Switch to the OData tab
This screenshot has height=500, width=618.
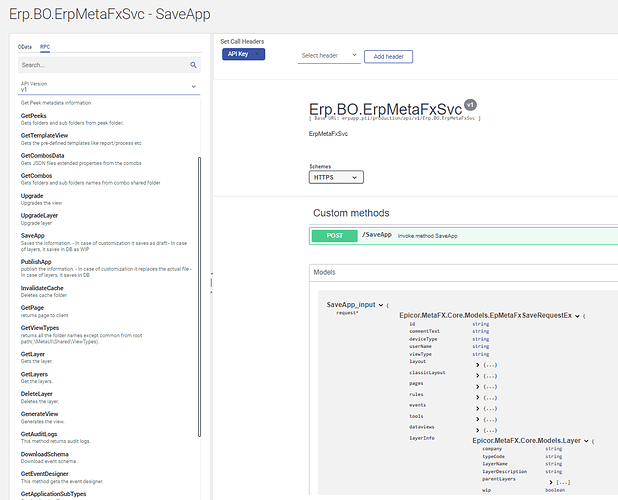point(25,47)
